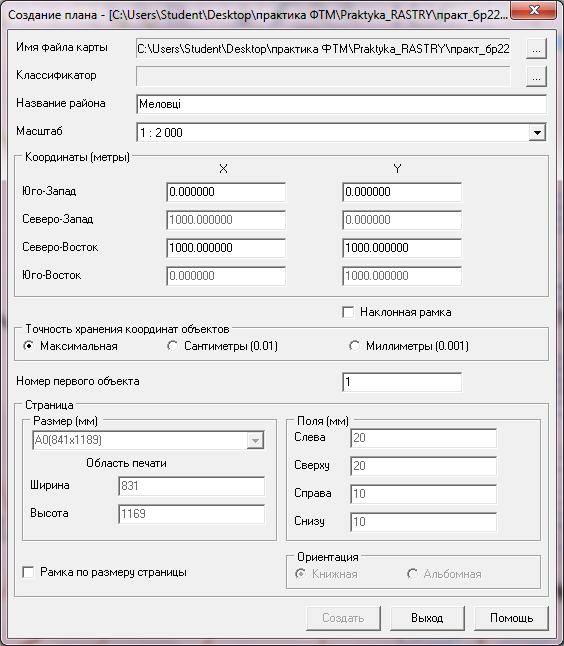Click the Y column header
564x646 pixels.
397,169
